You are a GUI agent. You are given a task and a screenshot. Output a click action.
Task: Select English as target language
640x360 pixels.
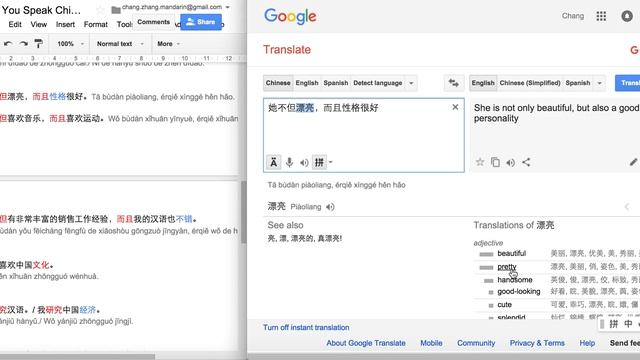[x=483, y=83]
